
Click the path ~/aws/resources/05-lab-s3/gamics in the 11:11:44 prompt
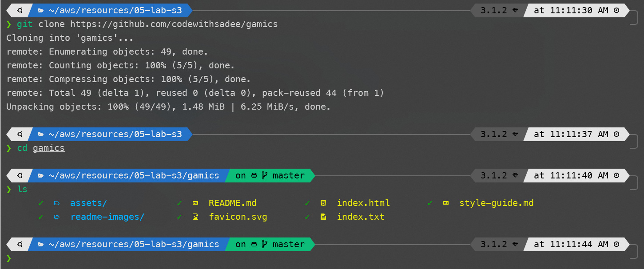click(134, 244)
